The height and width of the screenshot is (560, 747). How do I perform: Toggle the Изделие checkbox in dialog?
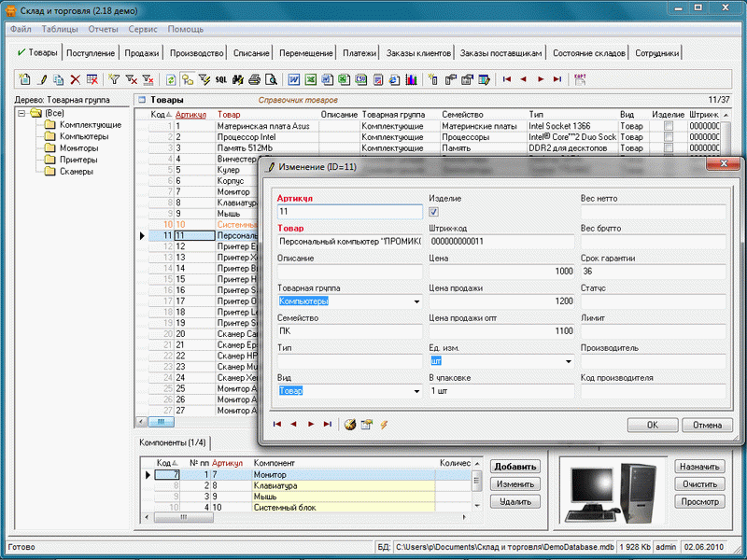[x=433, y=212]
